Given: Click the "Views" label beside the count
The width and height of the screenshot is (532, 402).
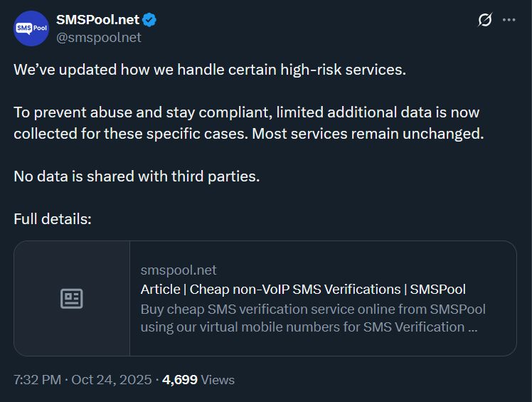Looking at the screenshot, I should click(218, 380).
